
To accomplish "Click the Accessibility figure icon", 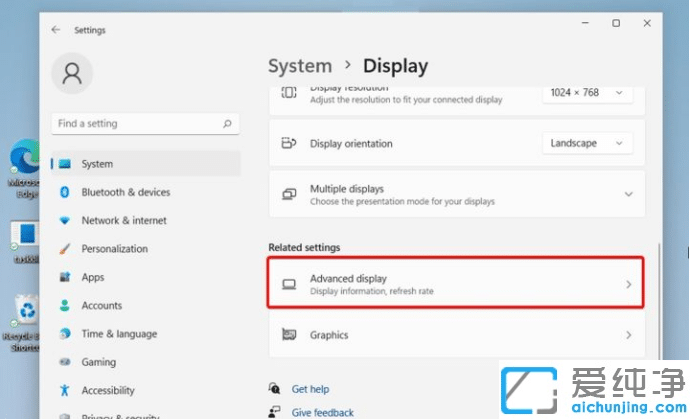I will pyautogui.click(x=65, y=391).
